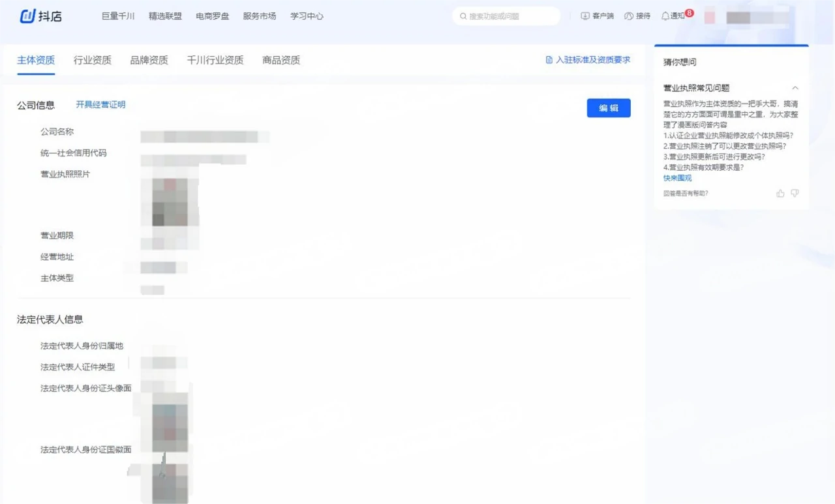Open 入驻标准及资质要求 document link
This screenshot has width=835, height=504.
click(588, 60)
